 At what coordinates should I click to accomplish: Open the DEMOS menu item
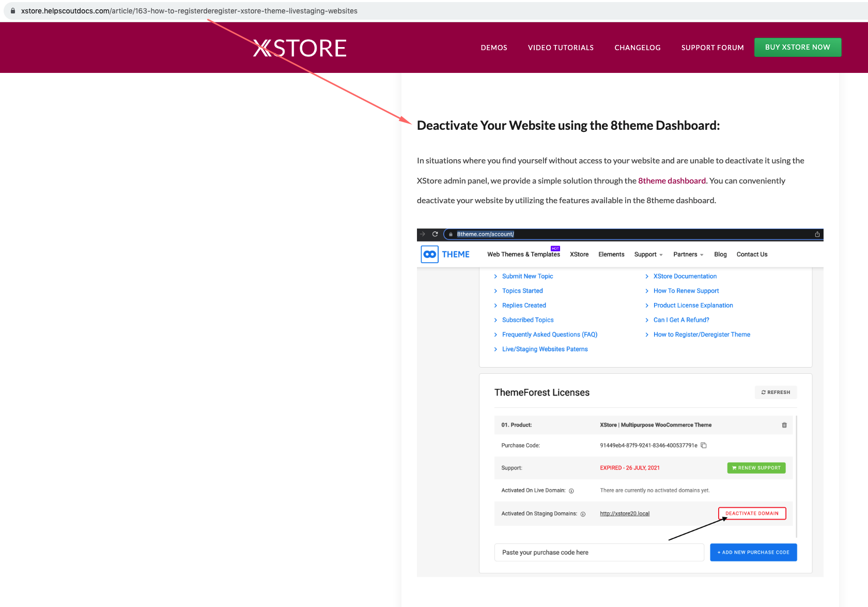[x=494, y=48]
